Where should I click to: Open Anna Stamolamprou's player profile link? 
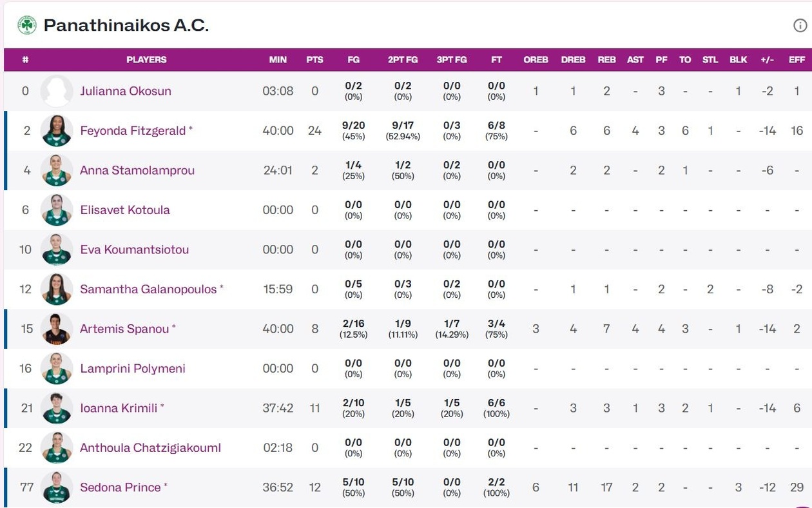137,170
